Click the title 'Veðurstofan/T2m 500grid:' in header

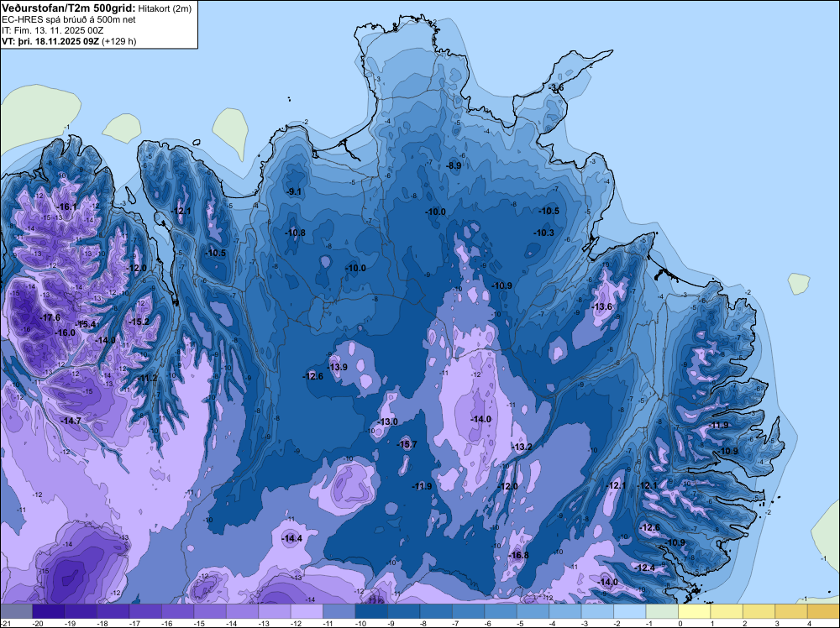69,8
